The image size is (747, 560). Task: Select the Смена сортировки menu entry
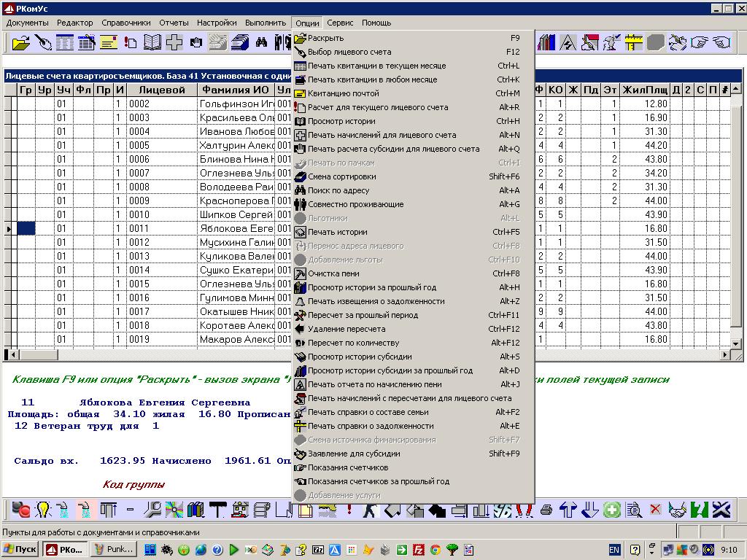coord(341,176)
